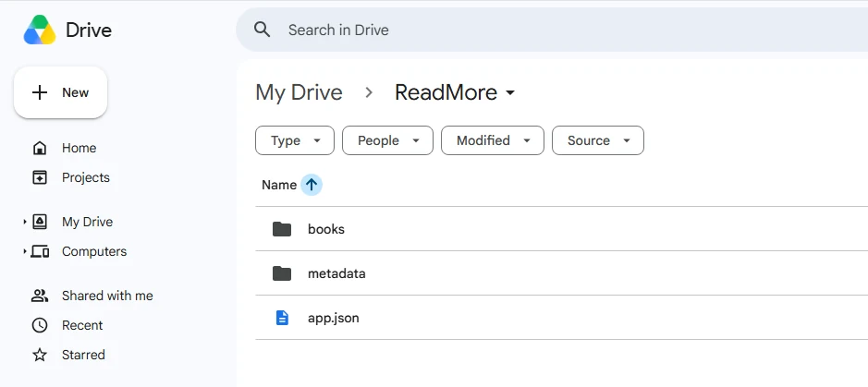Select the app.json file name
Viewport: 868px width, 387px height.
pyautogui.click(x=334, y=319)
